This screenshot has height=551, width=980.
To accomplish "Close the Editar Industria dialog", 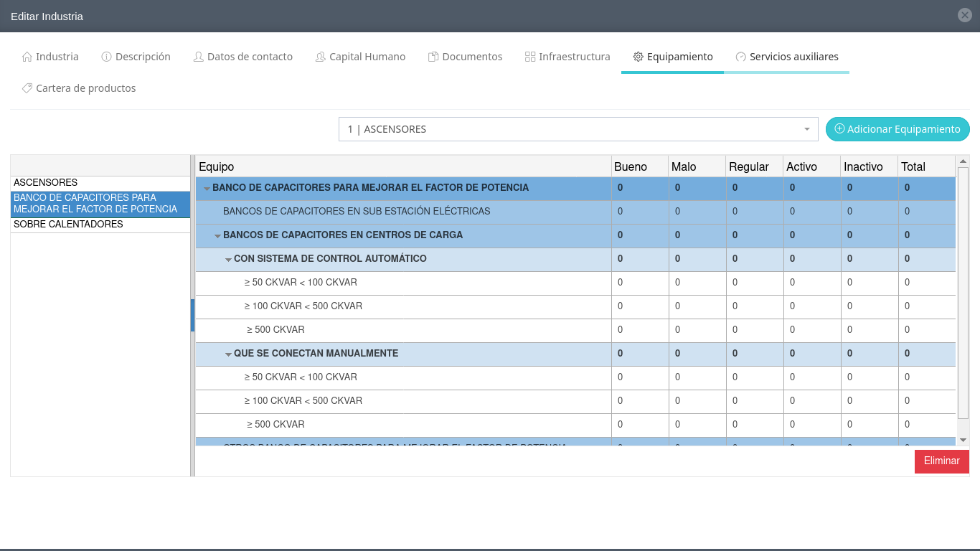I will coord(965,15).
